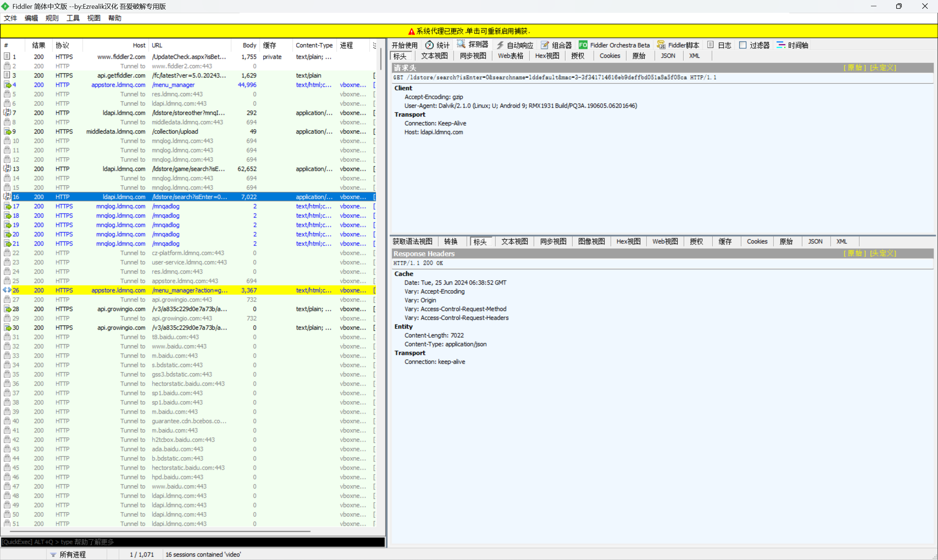Viewport: 938px width, 560px height.
Task: Click the JSON icon of session 13
Action: tap(7, 169)
